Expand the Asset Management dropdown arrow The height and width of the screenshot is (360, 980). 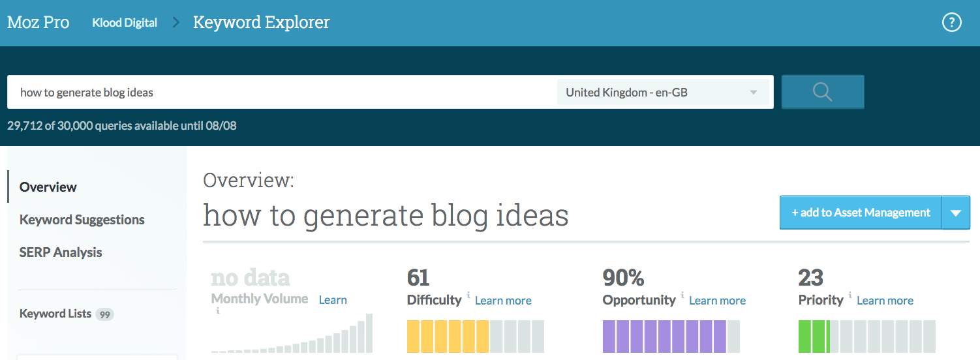click(x=956, y=213)
